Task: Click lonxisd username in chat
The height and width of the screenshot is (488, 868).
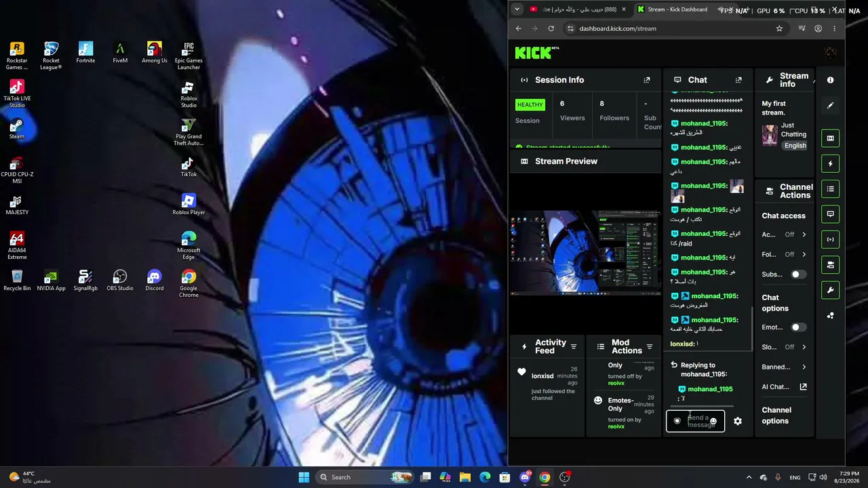Action: (682, 344)
